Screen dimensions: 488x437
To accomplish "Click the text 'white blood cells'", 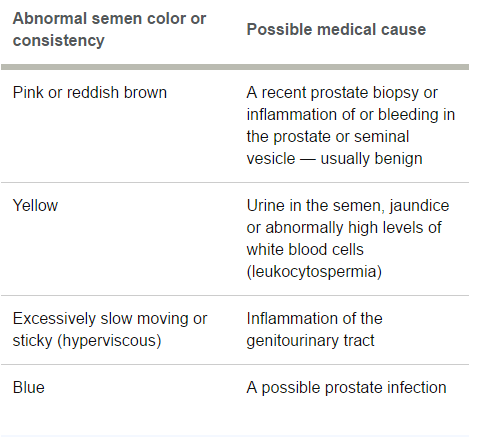I will (305, 249).
